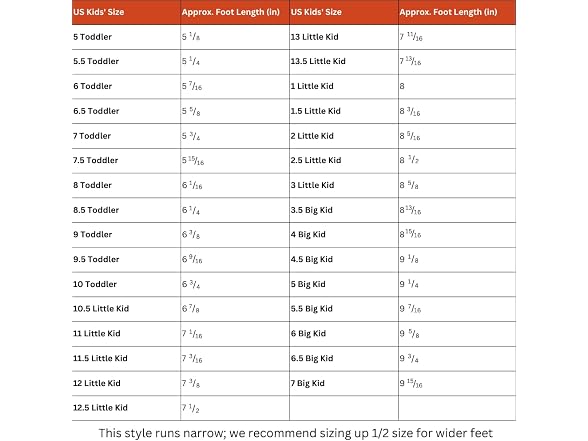The width and height of the screenshot is (588, 441).
Task: Select the '2.5 Little Kid' cell
Action: pos(344,160)
